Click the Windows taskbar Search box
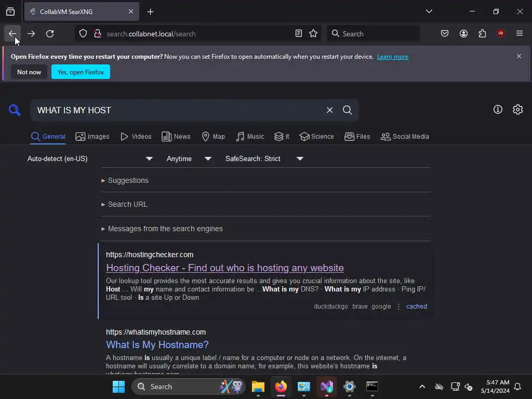532x399 pixels. [x=188, y=387]
